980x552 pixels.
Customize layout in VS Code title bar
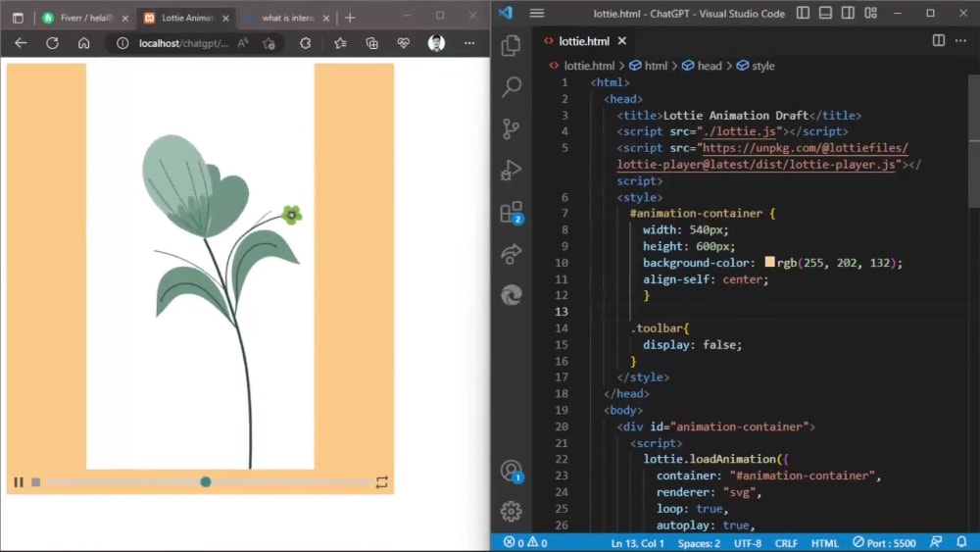pos(870,13)
